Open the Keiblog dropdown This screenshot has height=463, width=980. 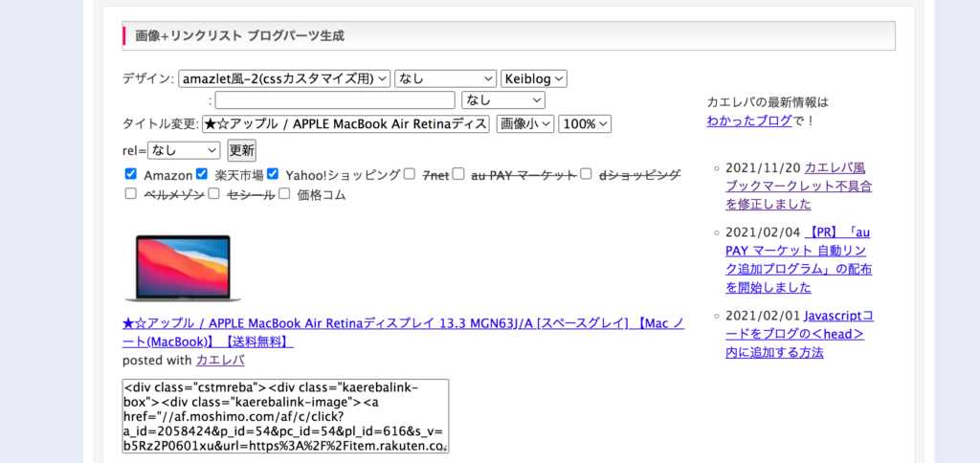tap(534, 78)
